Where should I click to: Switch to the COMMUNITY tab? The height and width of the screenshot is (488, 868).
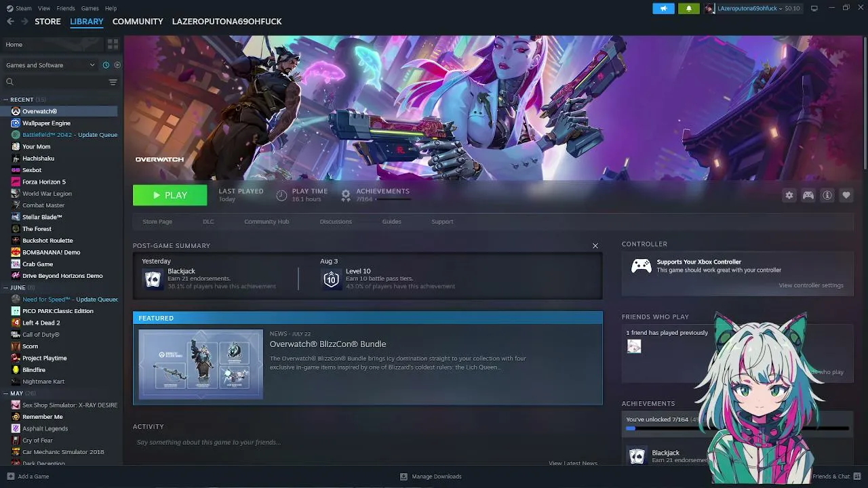(x=138, y=22)
